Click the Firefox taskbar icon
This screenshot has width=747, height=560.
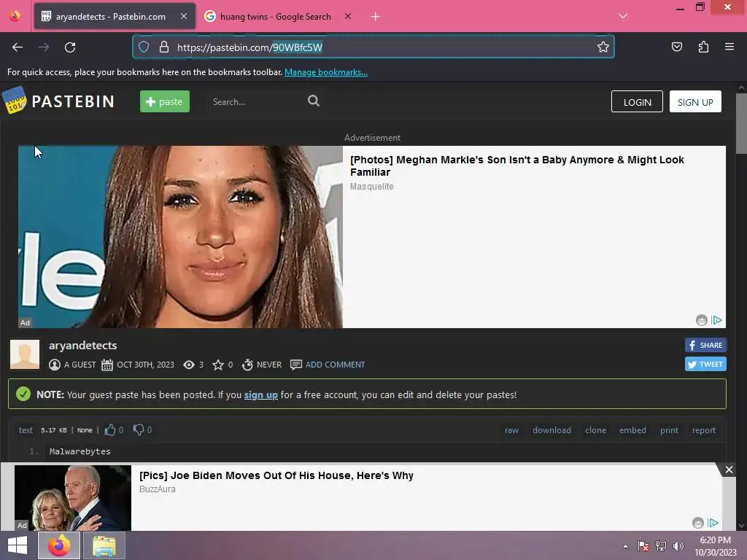59,545
